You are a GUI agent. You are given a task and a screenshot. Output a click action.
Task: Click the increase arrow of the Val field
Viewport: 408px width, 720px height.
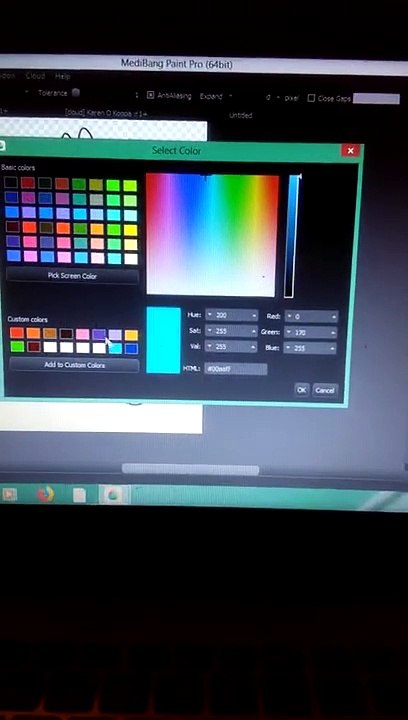click(253, 348)
